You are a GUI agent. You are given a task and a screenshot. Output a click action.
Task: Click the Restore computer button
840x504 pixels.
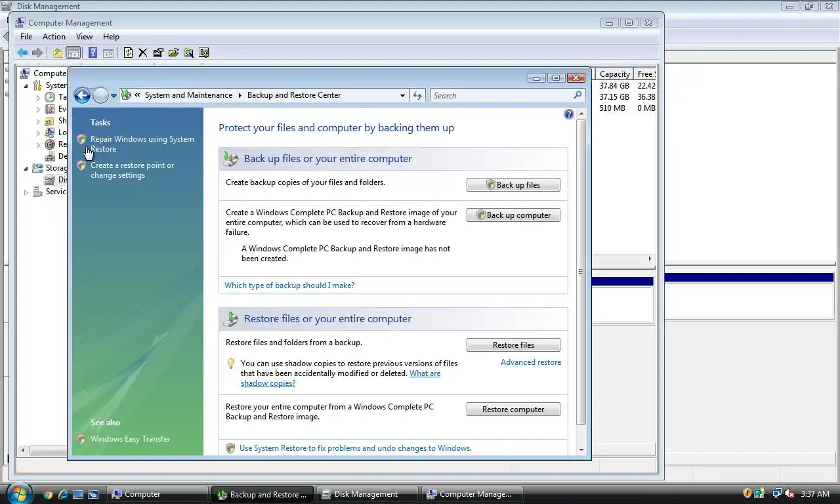pos(513,409)
